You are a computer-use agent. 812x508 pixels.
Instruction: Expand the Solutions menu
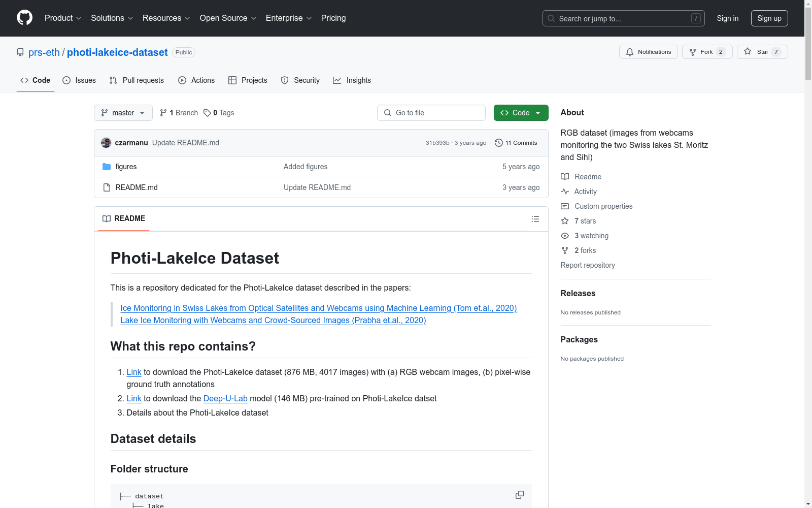tap(112, 18)
